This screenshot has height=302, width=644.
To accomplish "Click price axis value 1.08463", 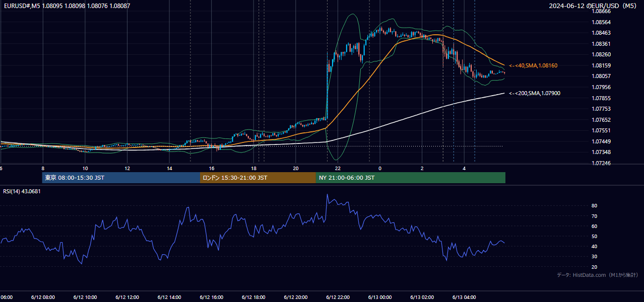I will click(600, 33).
